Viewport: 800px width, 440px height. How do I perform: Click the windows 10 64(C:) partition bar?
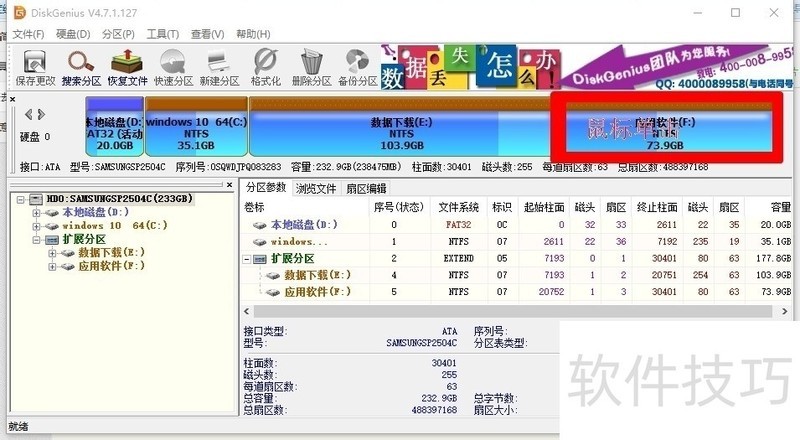[x=196, y=126]
